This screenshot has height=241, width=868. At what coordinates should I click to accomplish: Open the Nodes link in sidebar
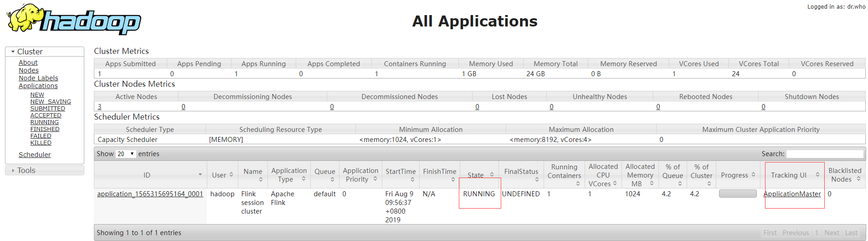pos(29,70)
